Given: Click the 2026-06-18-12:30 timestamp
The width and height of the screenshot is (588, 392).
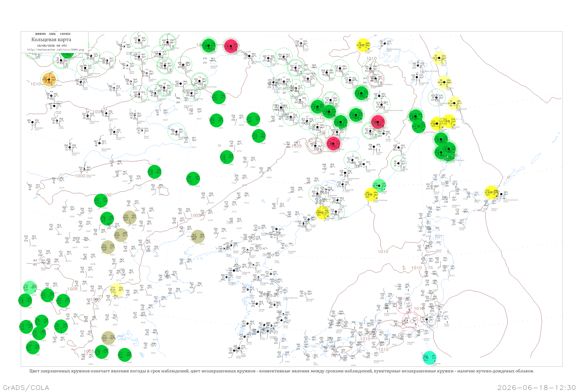Looking at the screenshot, I should (536, 387).
